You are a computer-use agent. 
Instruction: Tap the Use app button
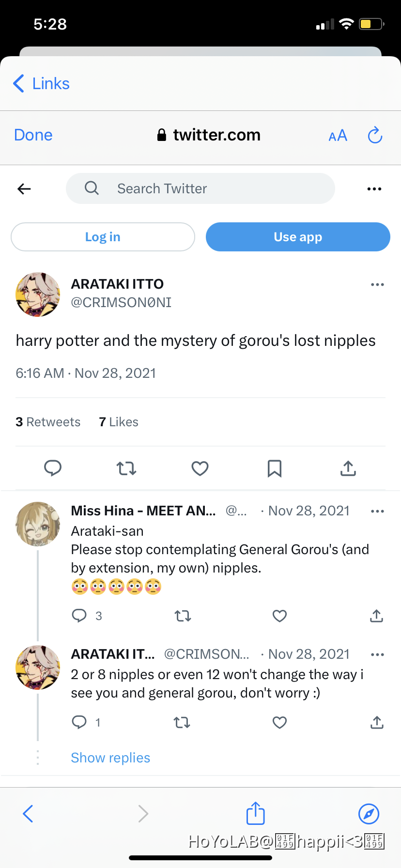(297, 237)
